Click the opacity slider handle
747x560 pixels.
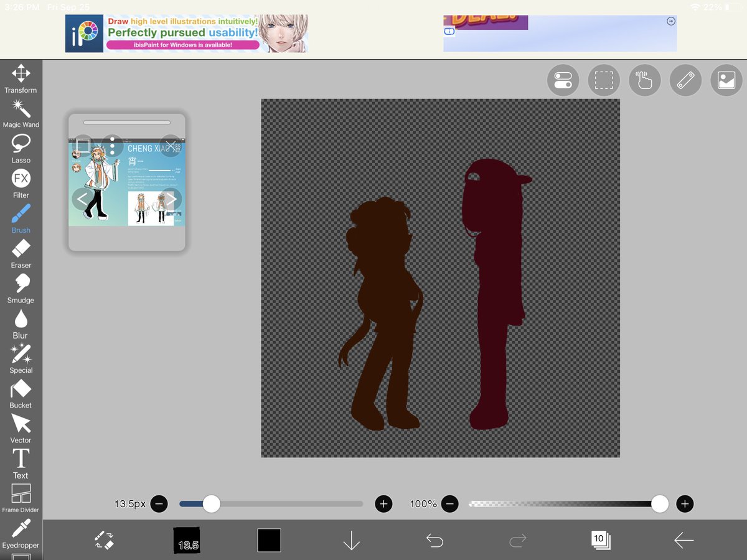point(660,504)
